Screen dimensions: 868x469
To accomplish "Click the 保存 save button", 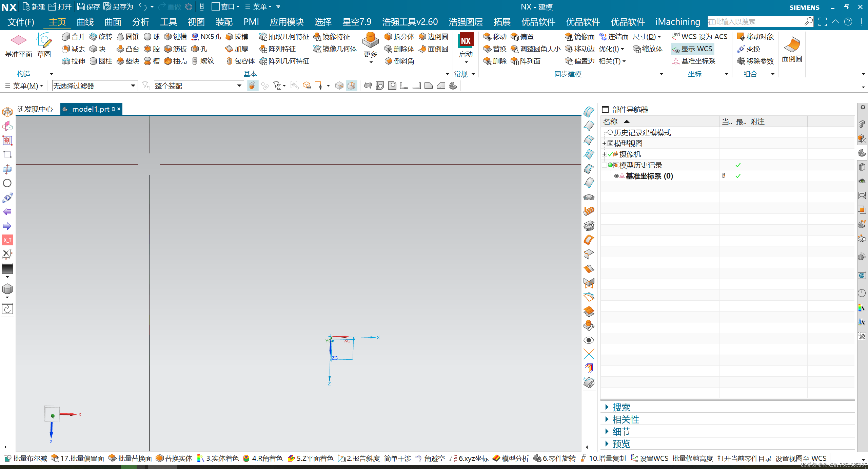I will [88, 7].
